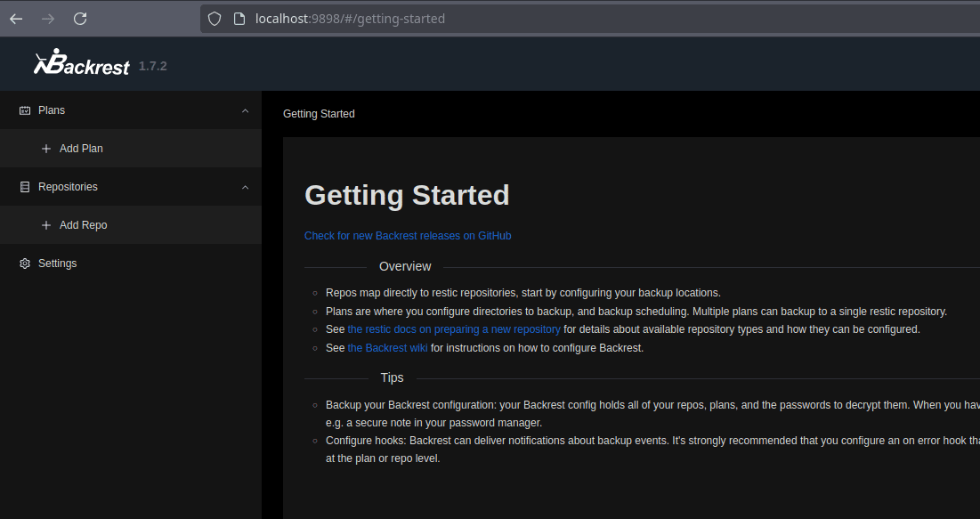The height and width of the screenshot is (519, 980).
Task: Collapse the Plans section chevron
Action: [x=246, y=110]
